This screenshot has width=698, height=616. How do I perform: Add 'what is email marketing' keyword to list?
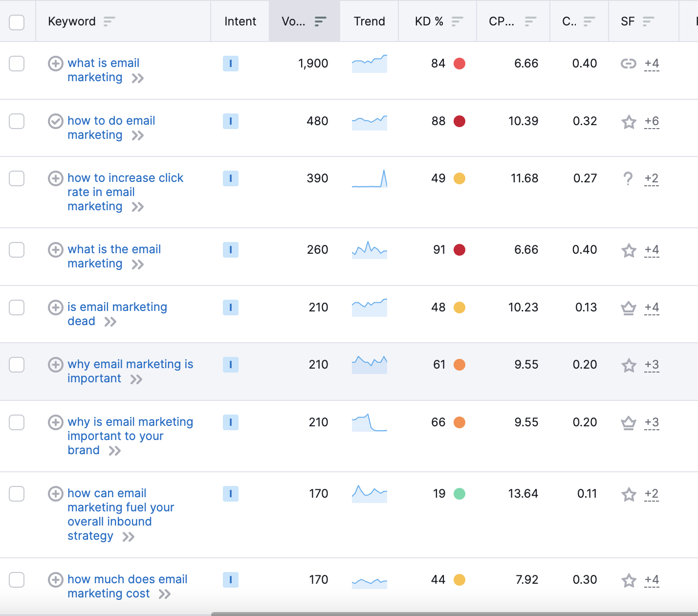coord(55,64)
